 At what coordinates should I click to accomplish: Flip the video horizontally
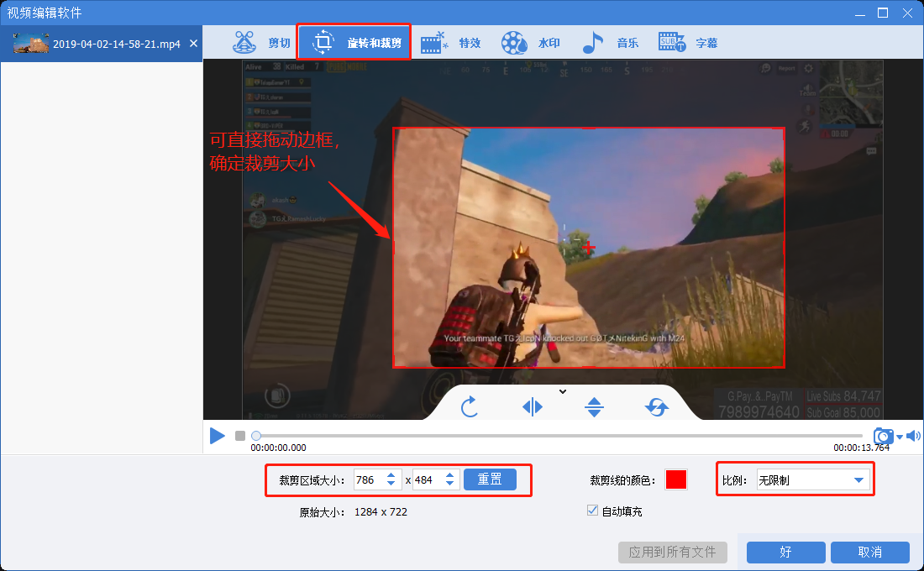click(x=532, y=406)
